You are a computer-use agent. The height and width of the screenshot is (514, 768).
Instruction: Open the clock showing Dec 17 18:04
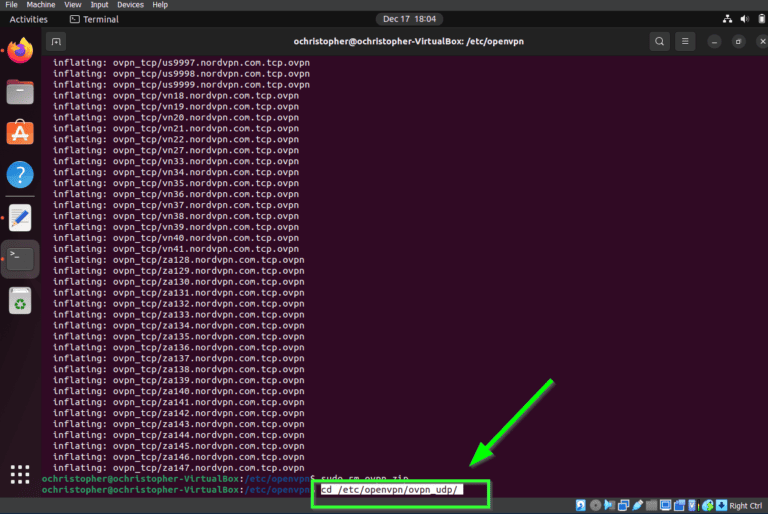coord(410,19)
